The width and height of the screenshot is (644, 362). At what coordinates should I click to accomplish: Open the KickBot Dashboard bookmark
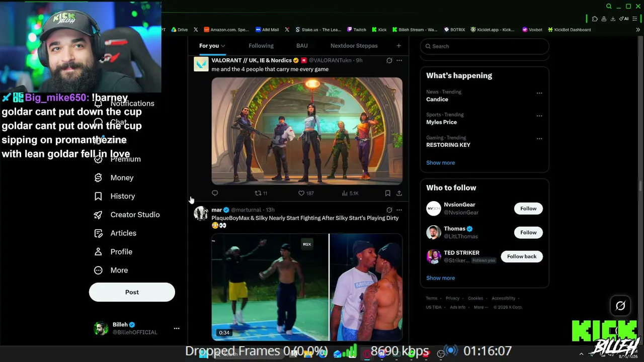tap(569, 30)
